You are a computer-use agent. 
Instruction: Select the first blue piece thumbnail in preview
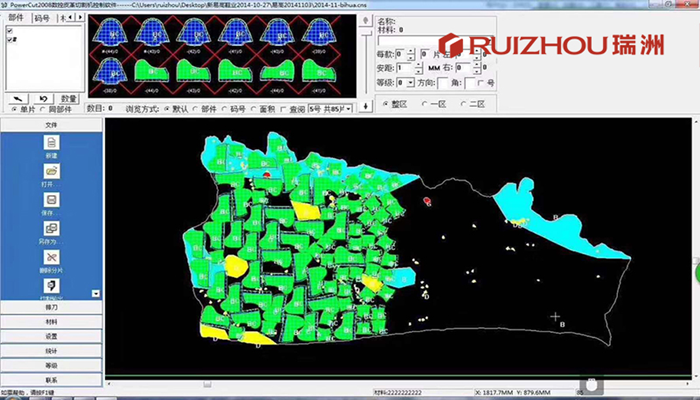coord(109,32)
